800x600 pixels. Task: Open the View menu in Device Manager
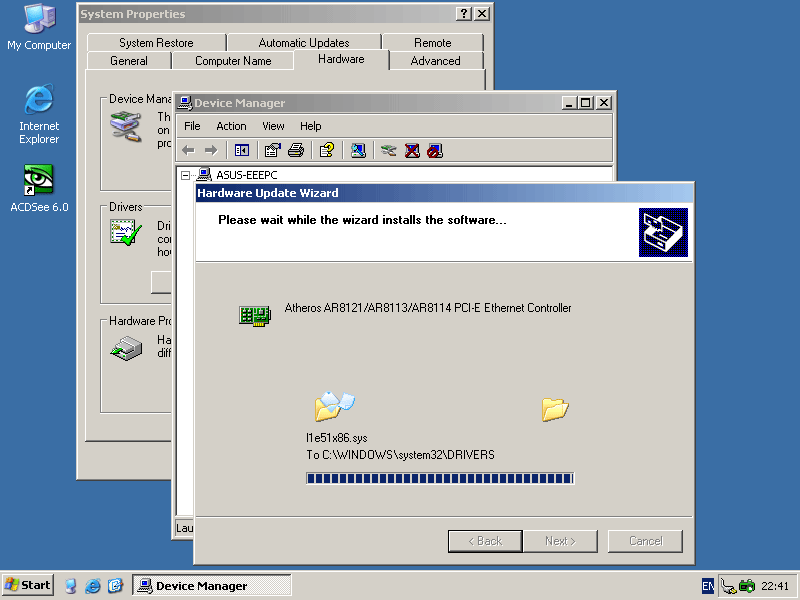coord(273,126)
